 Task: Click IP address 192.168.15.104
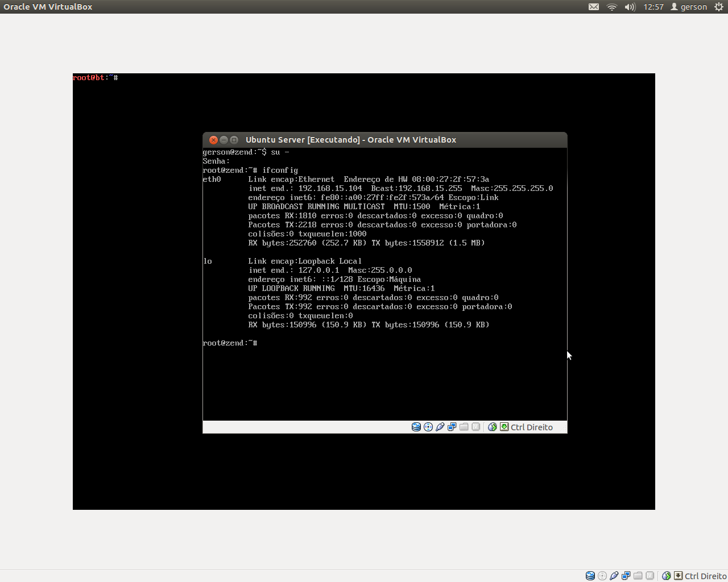pyautogui.click(x=330, y=189)
